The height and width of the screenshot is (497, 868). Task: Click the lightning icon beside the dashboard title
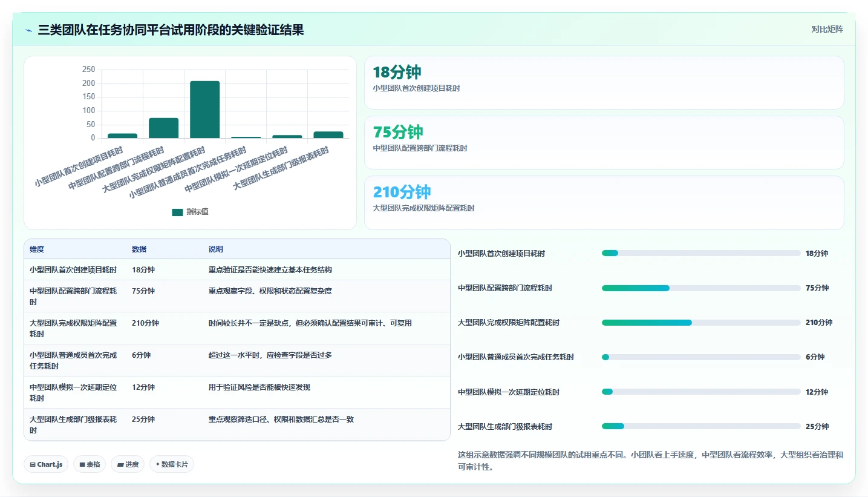29,30
